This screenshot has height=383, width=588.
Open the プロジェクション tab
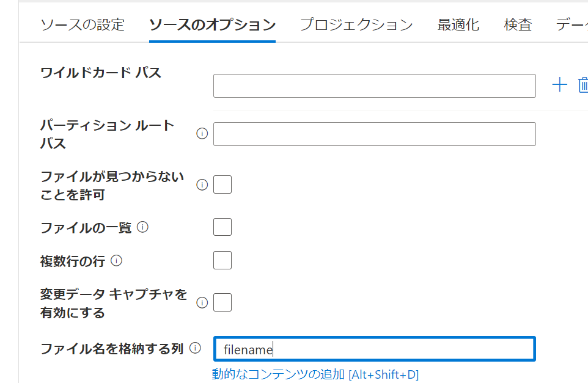[x=356, y=25]
